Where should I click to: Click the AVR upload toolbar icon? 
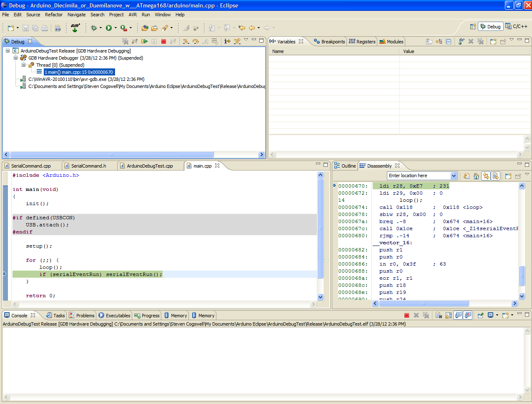(75, 28)
